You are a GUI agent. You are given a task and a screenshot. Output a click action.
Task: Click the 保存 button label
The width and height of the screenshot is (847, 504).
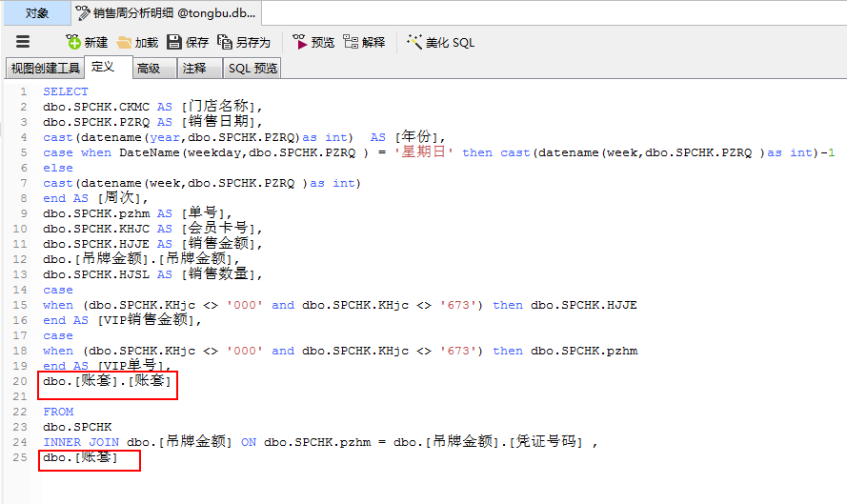point(196,42)
